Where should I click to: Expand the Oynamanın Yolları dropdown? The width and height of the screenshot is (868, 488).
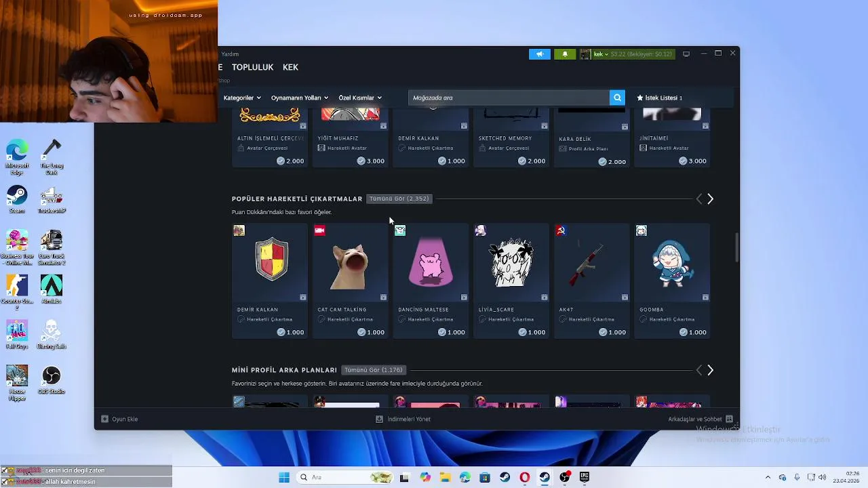pyautogui.click(x=300, y=98)
